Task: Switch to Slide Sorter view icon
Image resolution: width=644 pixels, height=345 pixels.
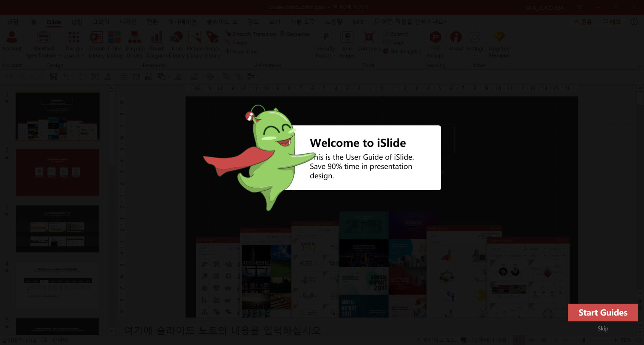Action: (x=531, y=340)
